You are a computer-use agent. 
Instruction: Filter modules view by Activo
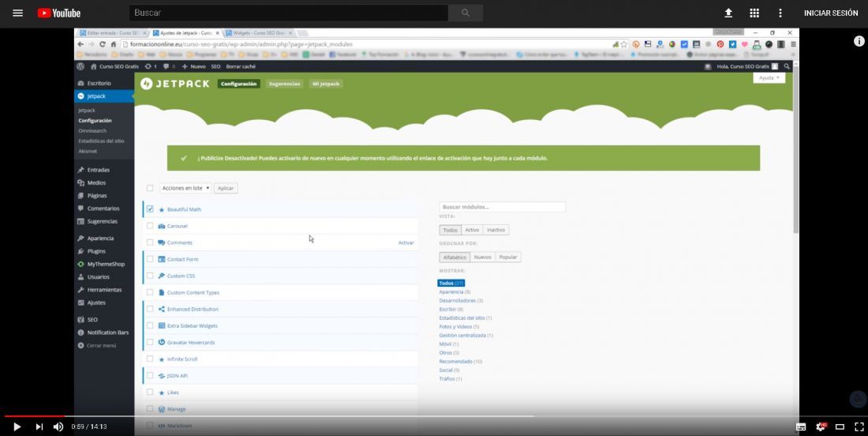pyautogui.click(x=472, y=230)
